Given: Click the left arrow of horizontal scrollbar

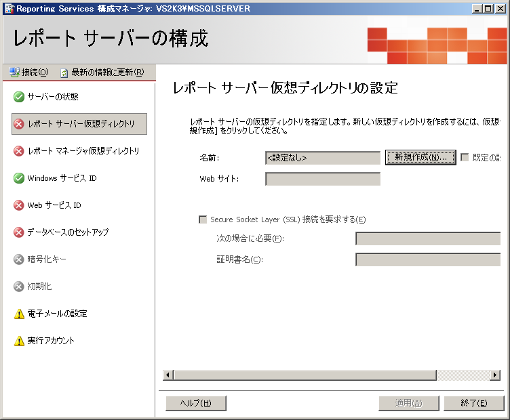Looking at the screenshot, I should click(x=168, y=375).
